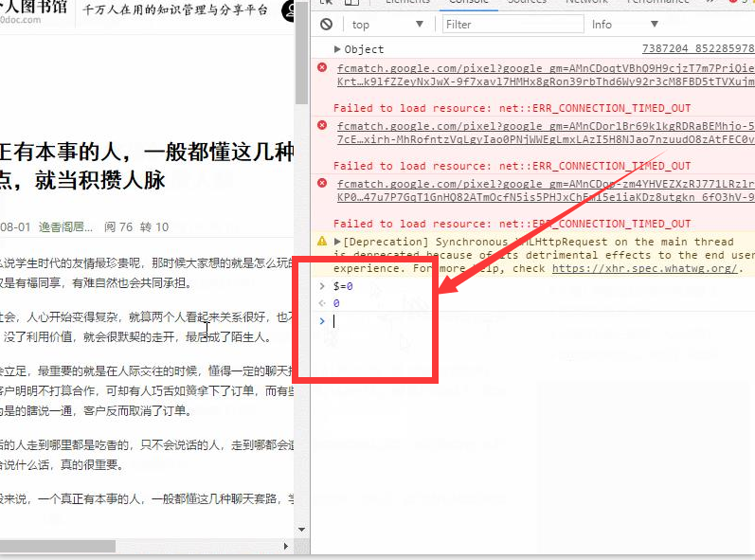Click the page's scroll-down arrow
This screenshot has width=755, height=560.
(x=302, y=530)
